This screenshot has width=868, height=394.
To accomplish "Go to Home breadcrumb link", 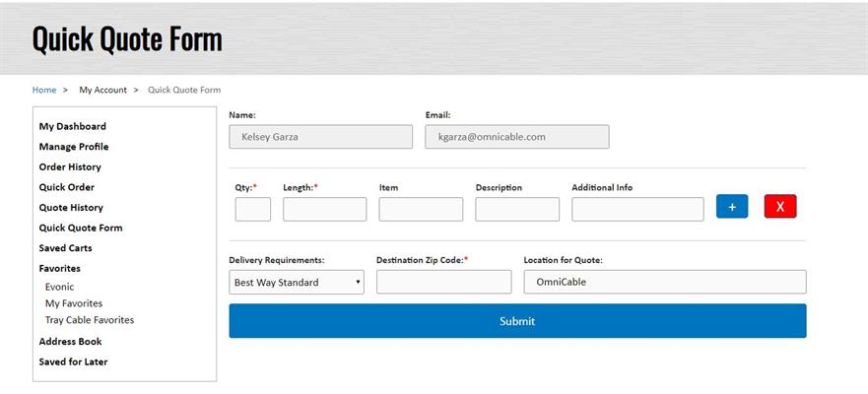I will tap(44, 90).
